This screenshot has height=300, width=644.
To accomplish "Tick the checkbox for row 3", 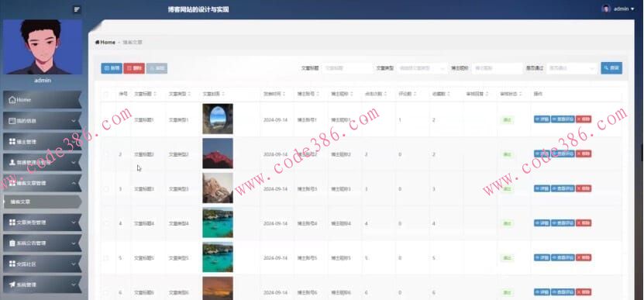I will [x=106, y=189].
